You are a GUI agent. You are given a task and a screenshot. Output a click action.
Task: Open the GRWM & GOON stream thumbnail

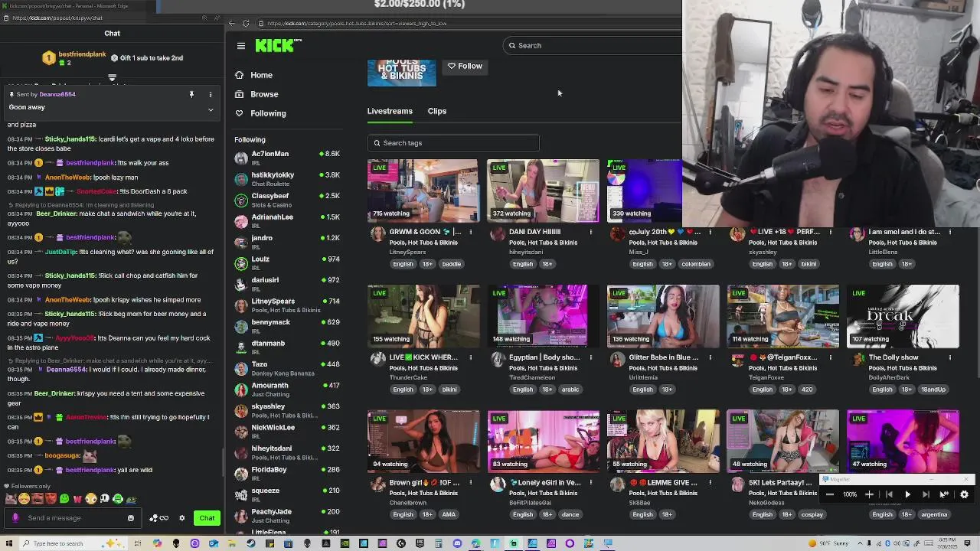coord(423,191)
